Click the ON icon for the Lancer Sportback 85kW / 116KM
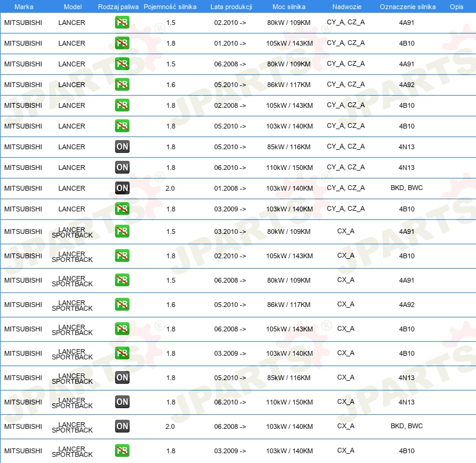The width and height of the screenshot is (476, 463). [122, 378]
